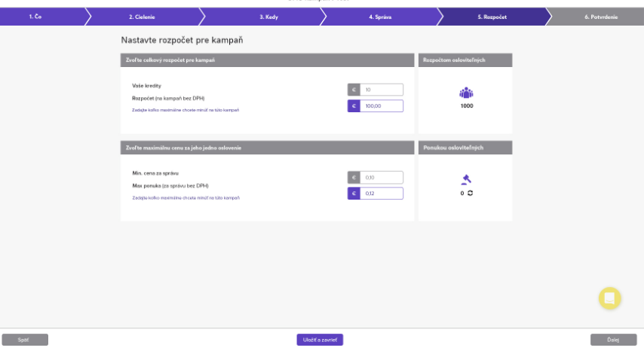Select the 5. Rozpočet step
This screenshot has height=354, width=644.
point(492,17)
